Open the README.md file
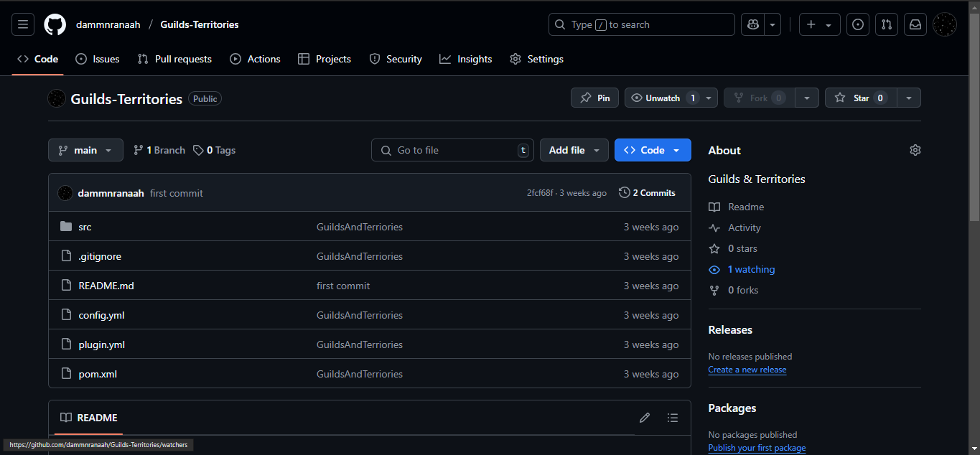Screen dimensions: 980x455 coord(106,286)
